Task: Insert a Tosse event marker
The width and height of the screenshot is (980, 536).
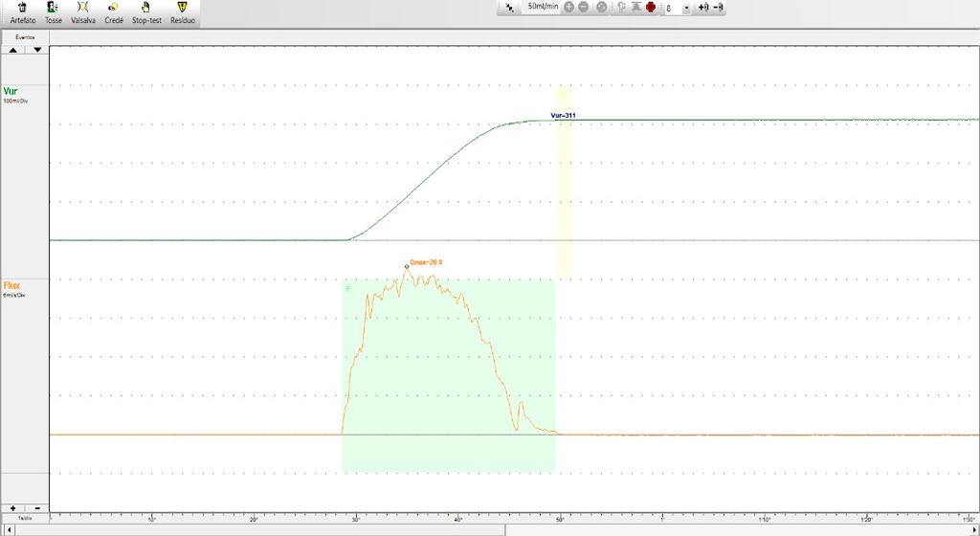Action: pyautogui.click(x=54, y=11)
